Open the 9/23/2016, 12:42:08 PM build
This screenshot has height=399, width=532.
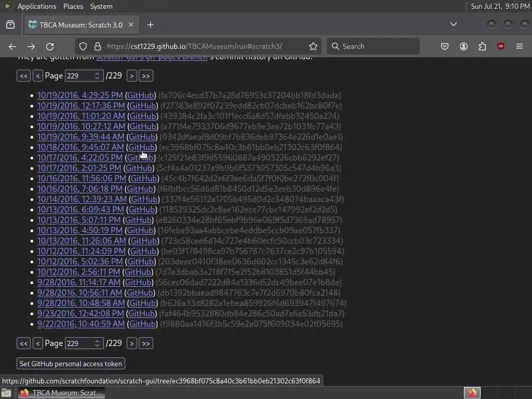coord(81,313)
